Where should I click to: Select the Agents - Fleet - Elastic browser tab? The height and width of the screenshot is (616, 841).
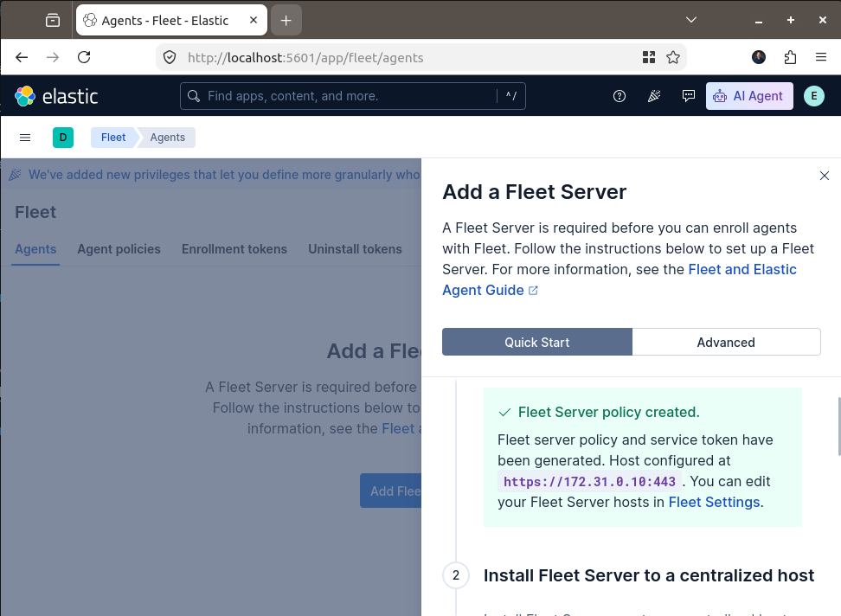click(171, 21)
